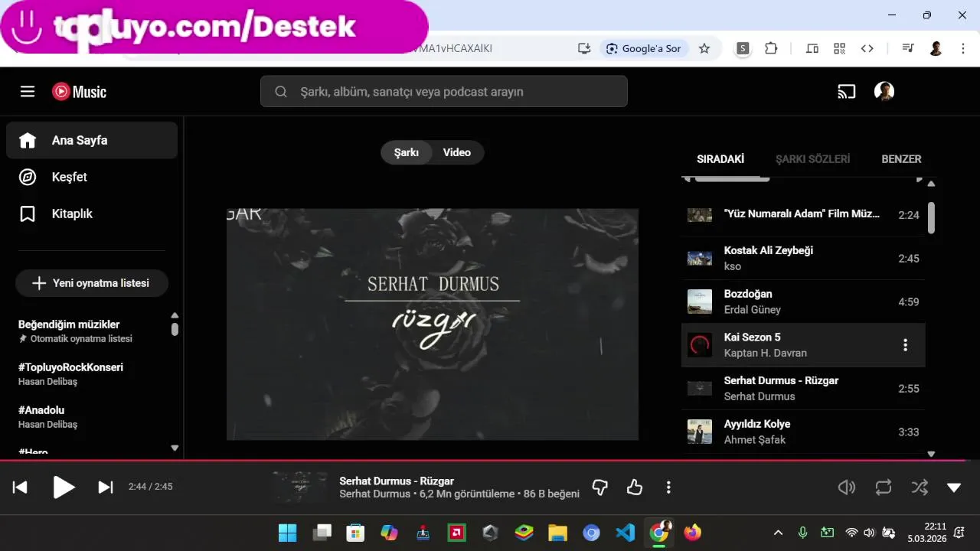Open the ŞARKI SÖZLERİ tab
Screen dimensions: 980x551
coord(813,159)
